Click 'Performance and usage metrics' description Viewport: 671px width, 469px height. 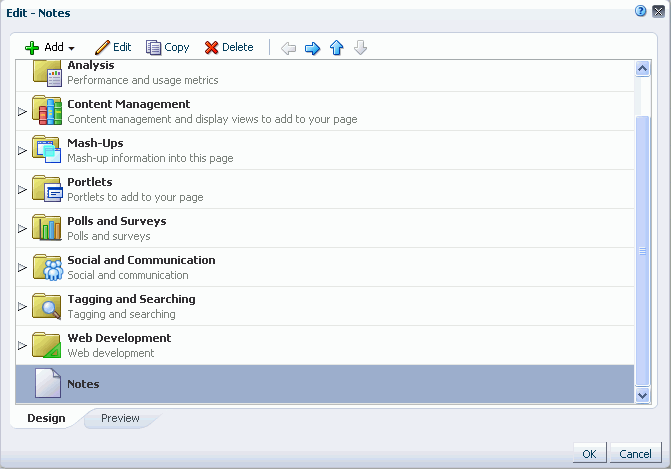143,80
